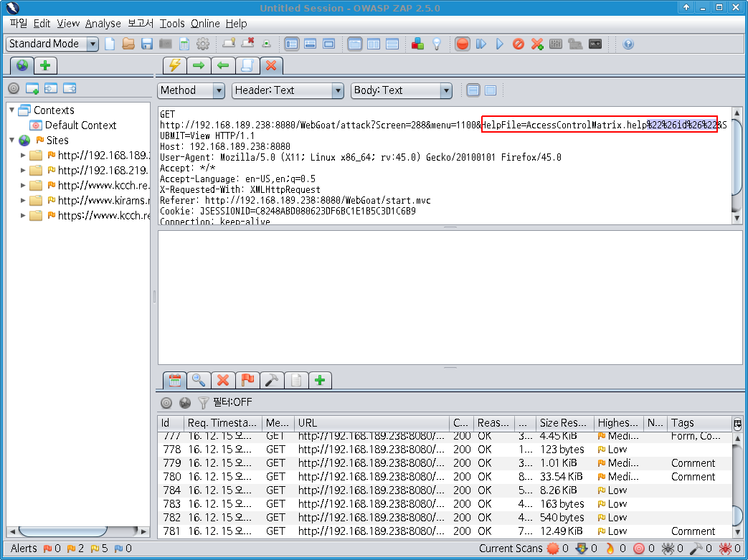748x560 pixels.
Task: Toggle request shown above response panel layout
Action: [x=392, y=44]
